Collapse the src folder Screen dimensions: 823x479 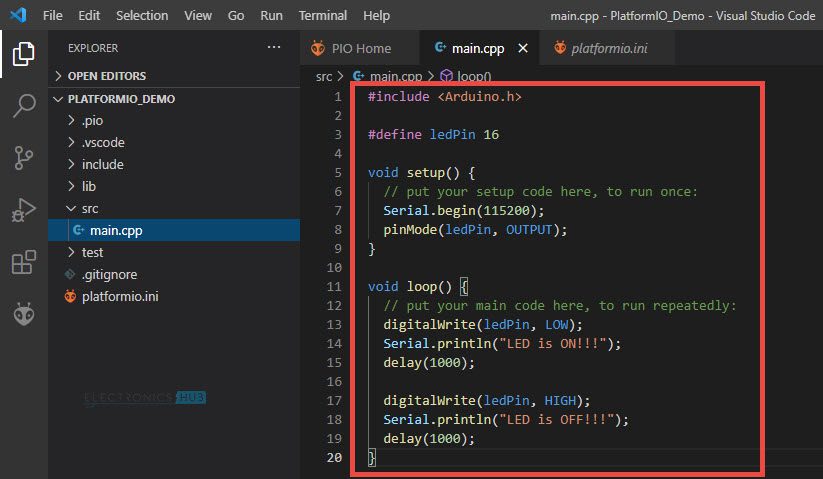pos(90,208)
